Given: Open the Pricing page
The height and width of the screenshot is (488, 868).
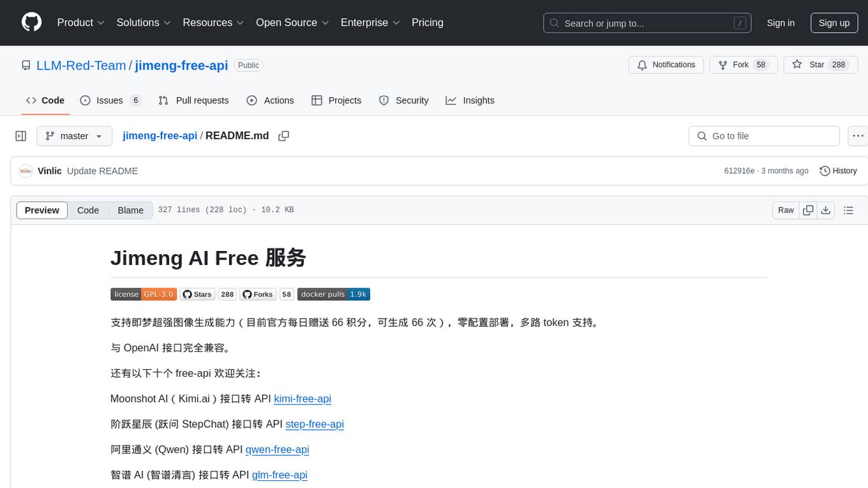Looking at the screenshot, I should [x=428, y=22].
